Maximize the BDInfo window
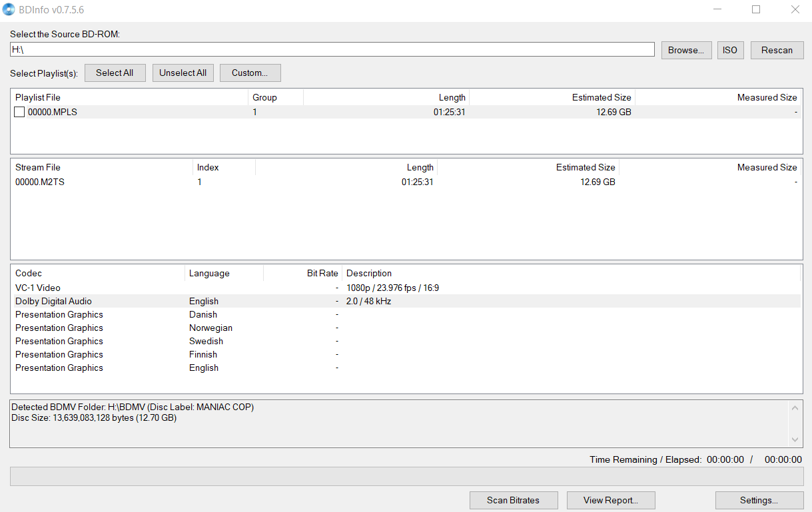 point(756,9)
